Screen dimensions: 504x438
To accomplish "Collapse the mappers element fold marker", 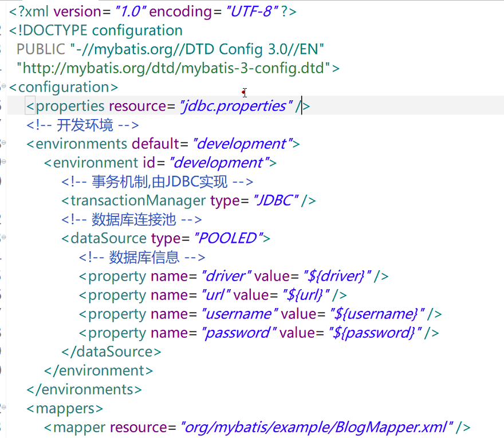I will coord(3,407).
